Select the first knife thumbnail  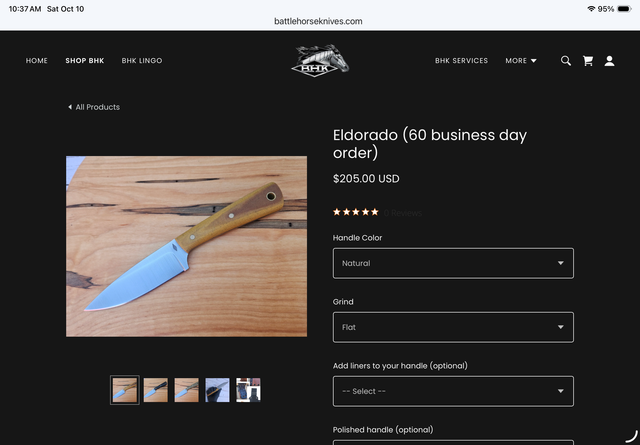(124, 390)
